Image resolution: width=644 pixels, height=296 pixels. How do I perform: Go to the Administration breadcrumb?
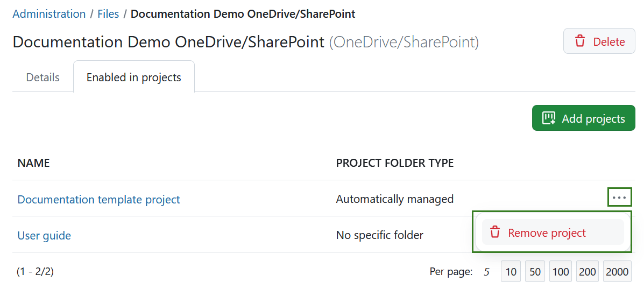click(49, 14)
